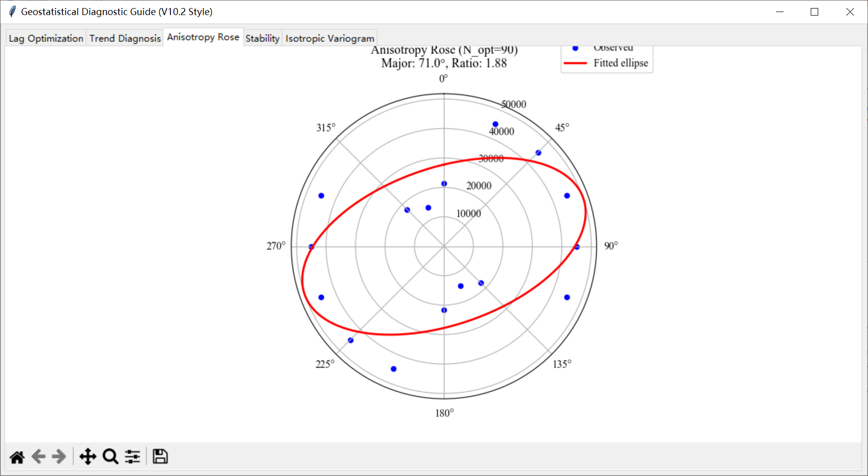Image resolution: width=868 pixels, height=476 pixels.
Task: Activate the Pan axes tool
Action: 88,457
